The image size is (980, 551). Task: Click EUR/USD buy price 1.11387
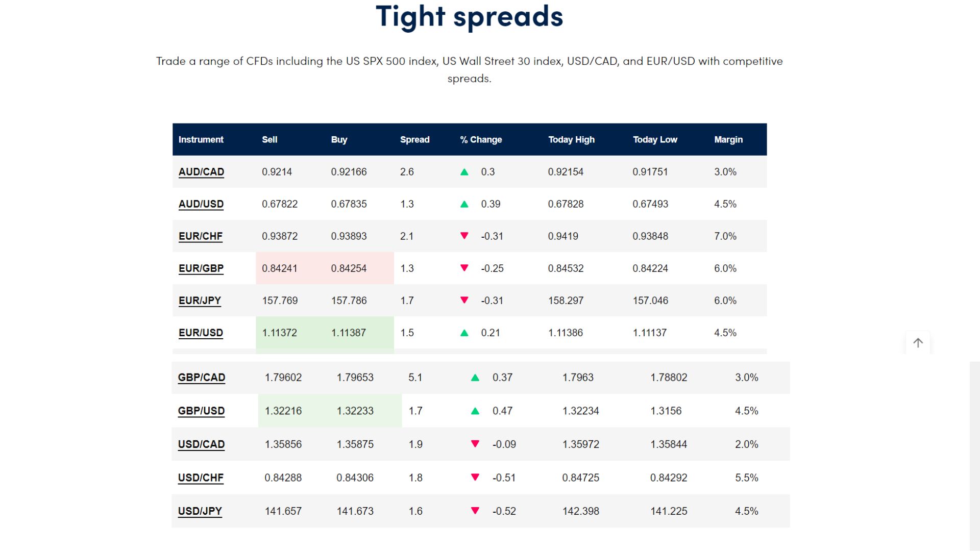[349, 333]
